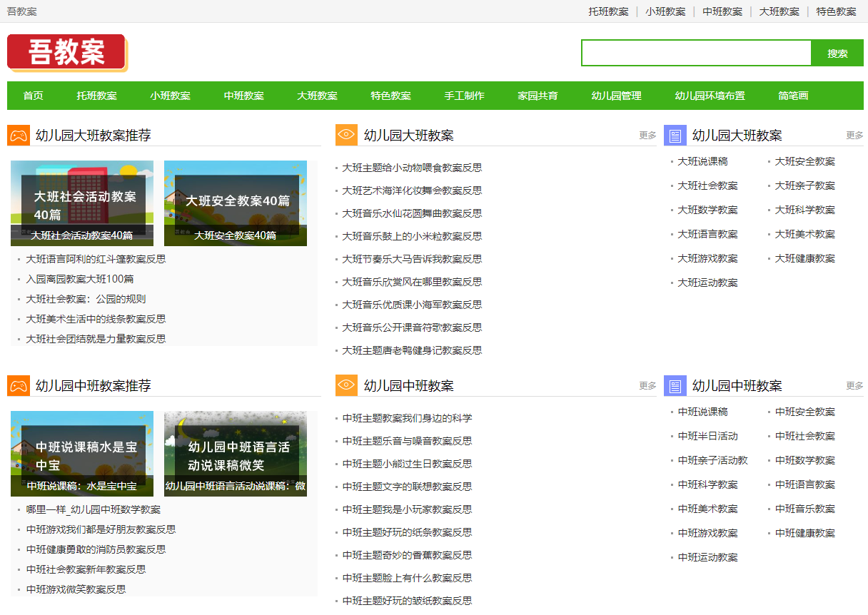This screenshot has width=868, height=615.
Task: Open 大班教案 in the green navigation bar
Action: pyautogui.click(x=318, y=96)
